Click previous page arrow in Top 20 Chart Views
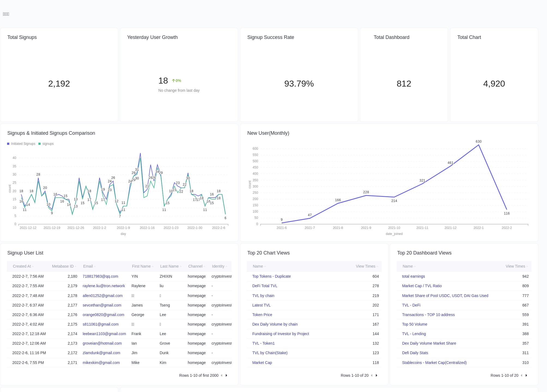This screenshot has height=392, width=547. (x=372, y=375)
